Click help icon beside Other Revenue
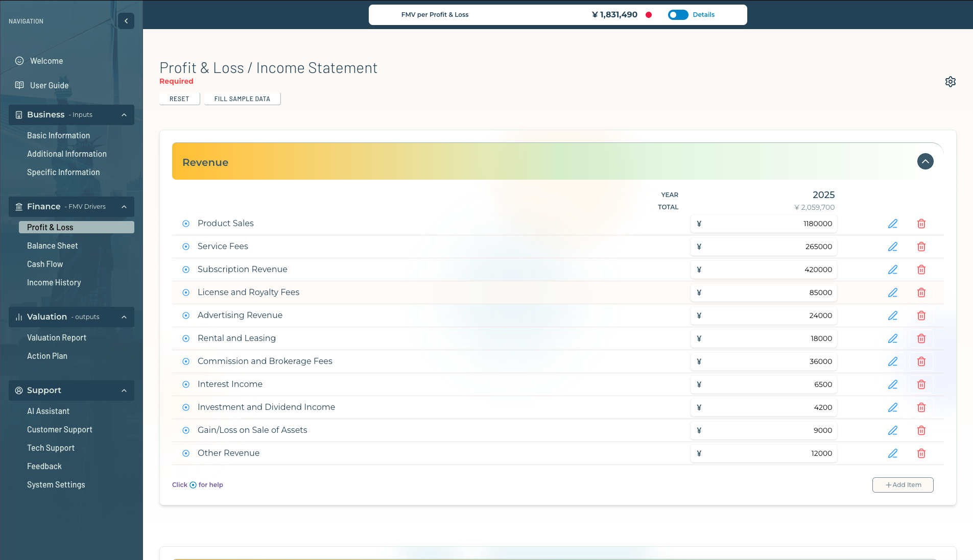This screenshot has width=973, height=560. click(x=186, y=453)
